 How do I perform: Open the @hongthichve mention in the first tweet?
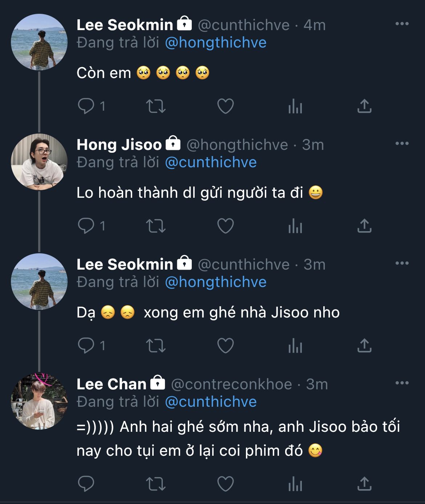tap(216, 43)
